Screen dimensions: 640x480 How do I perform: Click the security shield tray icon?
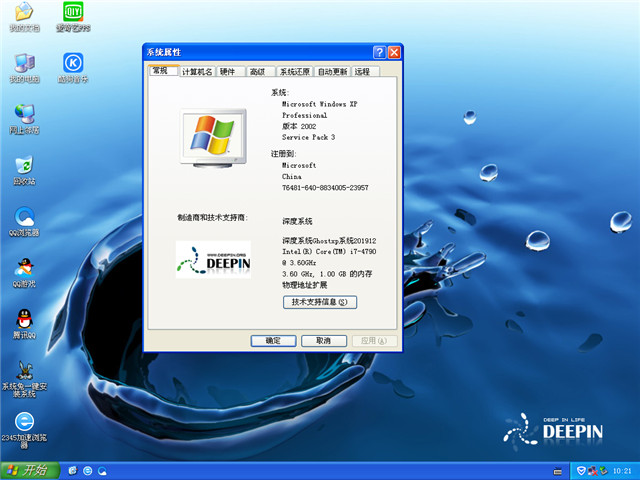[x=581, y=471]
